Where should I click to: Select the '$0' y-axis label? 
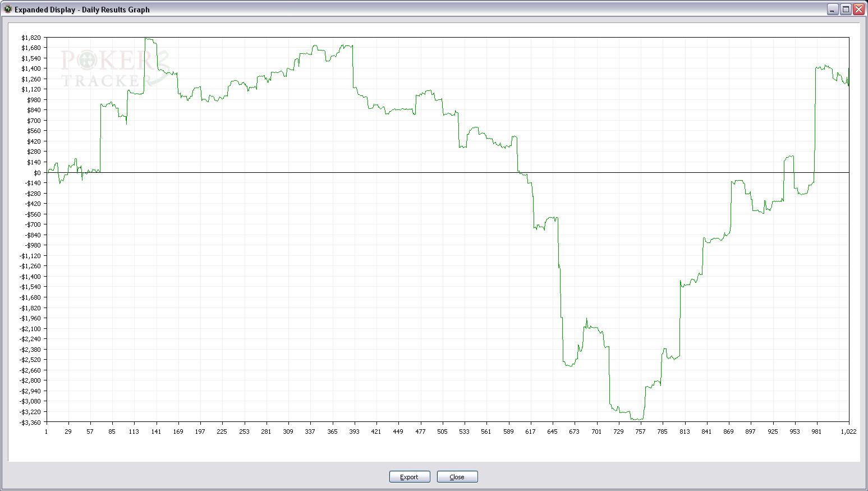point(36,173)
